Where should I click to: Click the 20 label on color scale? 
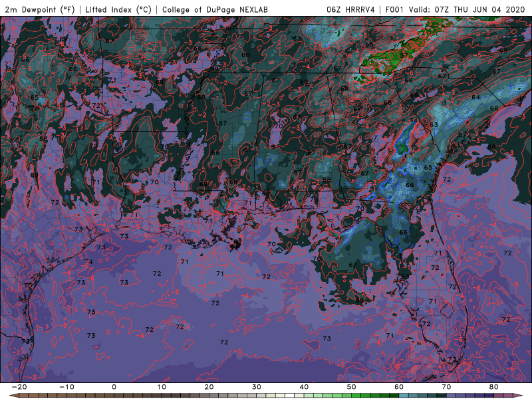tap(209, 387)
